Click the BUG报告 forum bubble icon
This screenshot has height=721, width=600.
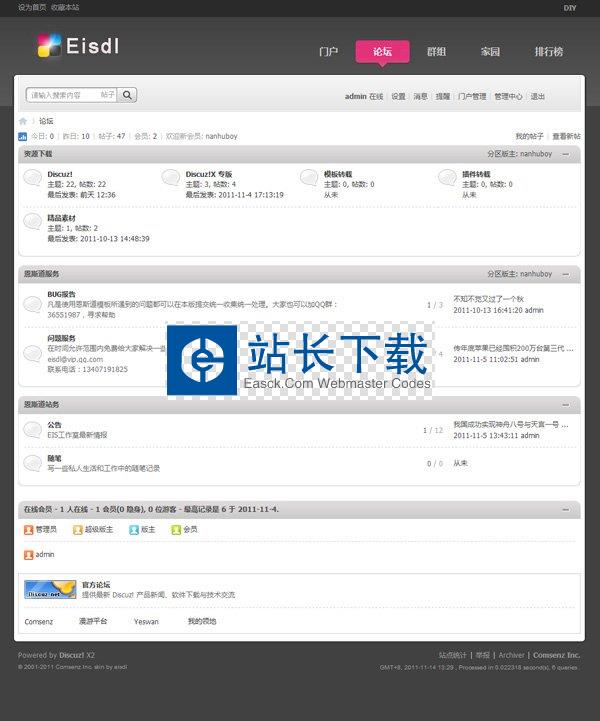(33, 304)
